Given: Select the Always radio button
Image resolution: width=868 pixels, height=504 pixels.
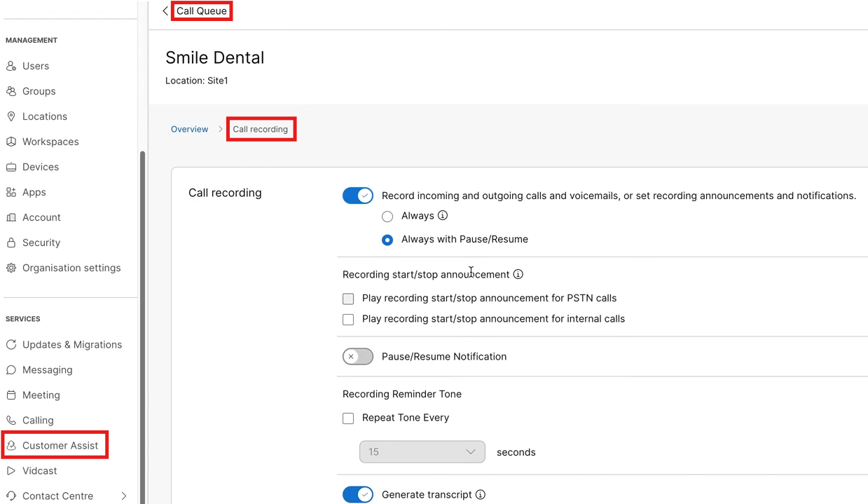Looking at the screenshot, I should click(x=387, y=217).
